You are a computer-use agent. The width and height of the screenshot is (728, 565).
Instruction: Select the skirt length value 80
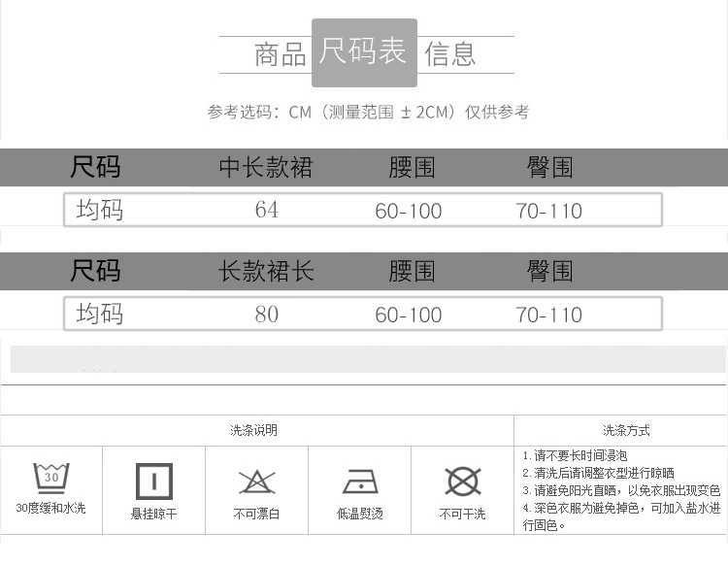tap(266, 314)
